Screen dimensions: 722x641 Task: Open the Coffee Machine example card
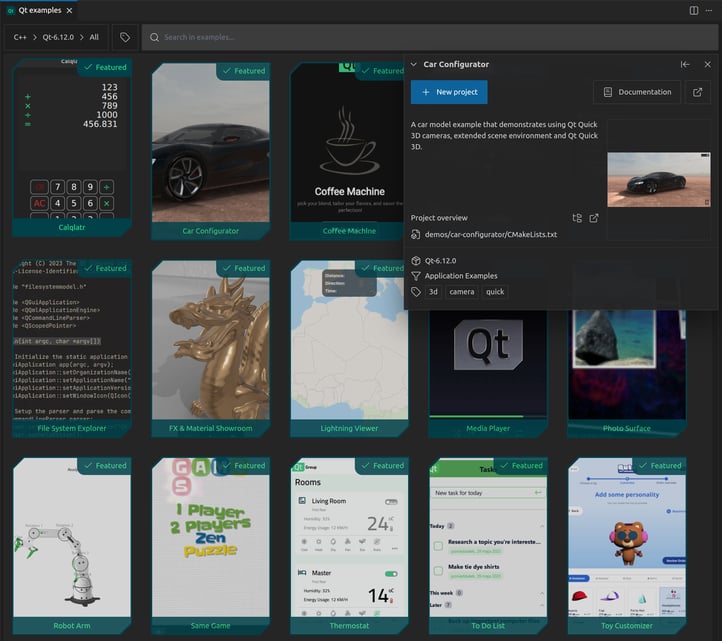tap(349, 151)
